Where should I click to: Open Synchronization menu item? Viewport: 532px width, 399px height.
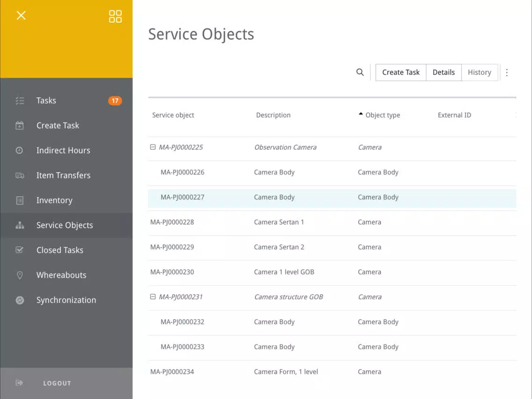coord(66,300)
